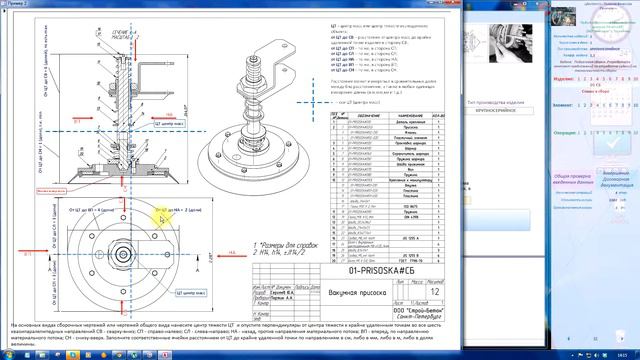Click the highlighted orange taskbar application
The image size is (640, 360).
coord(73,355)
